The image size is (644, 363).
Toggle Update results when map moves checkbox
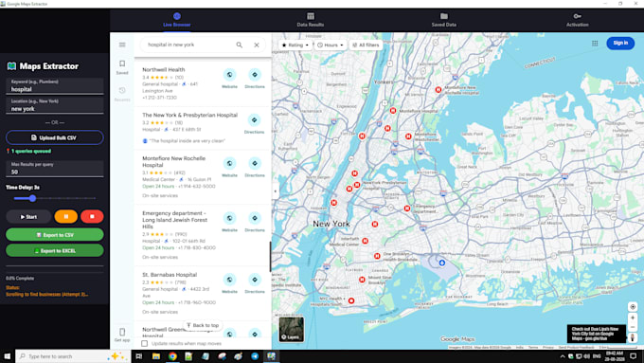pyautogui.click(x=145, y=343)
